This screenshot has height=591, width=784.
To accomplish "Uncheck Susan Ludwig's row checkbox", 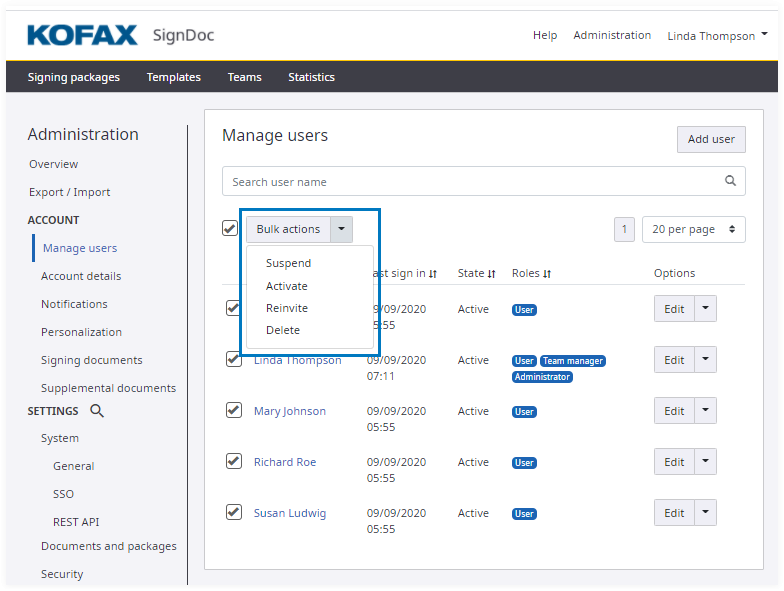I will (x=234, y=512).
